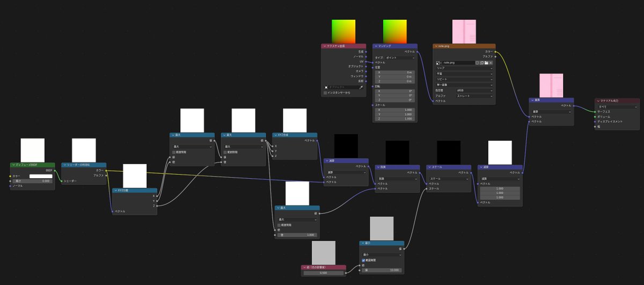Disable the checked 範囲制限 box in the 最小 node
The height and width of the screenshot is (285, 644).
point(364,260)
